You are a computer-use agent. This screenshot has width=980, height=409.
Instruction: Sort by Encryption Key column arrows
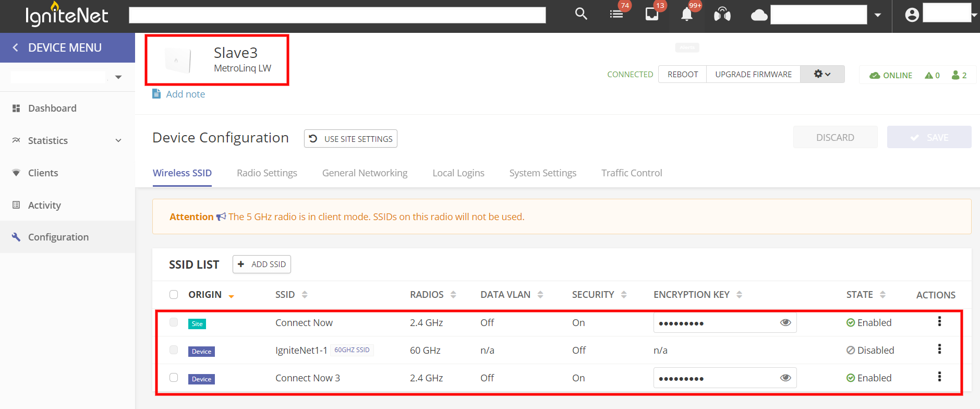739,294
